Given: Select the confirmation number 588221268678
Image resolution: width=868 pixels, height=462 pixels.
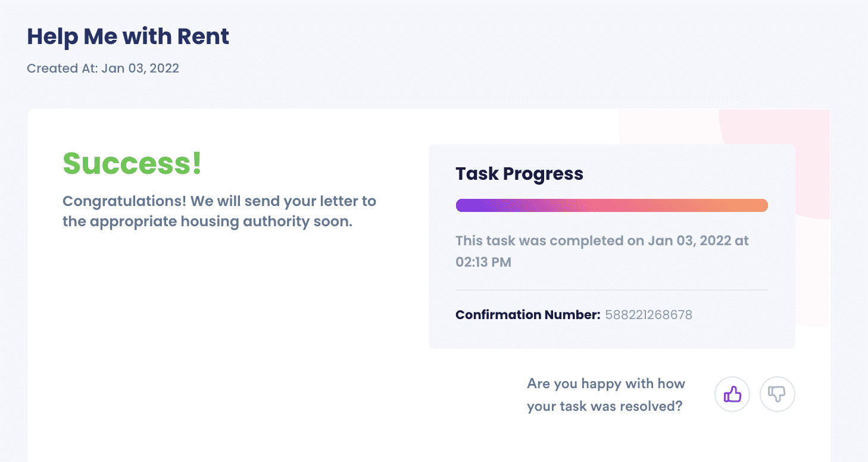Looking at the screenshot, I should coord(648,315).
